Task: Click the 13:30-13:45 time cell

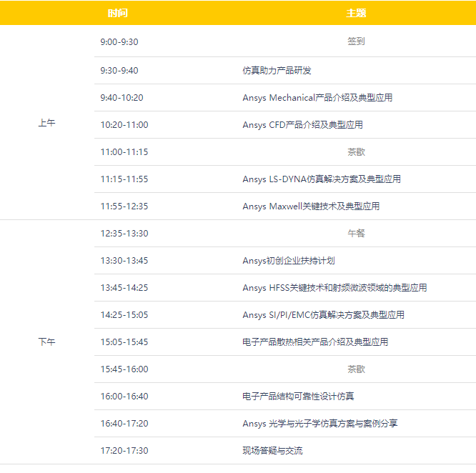Action: (x=124, y=261)
